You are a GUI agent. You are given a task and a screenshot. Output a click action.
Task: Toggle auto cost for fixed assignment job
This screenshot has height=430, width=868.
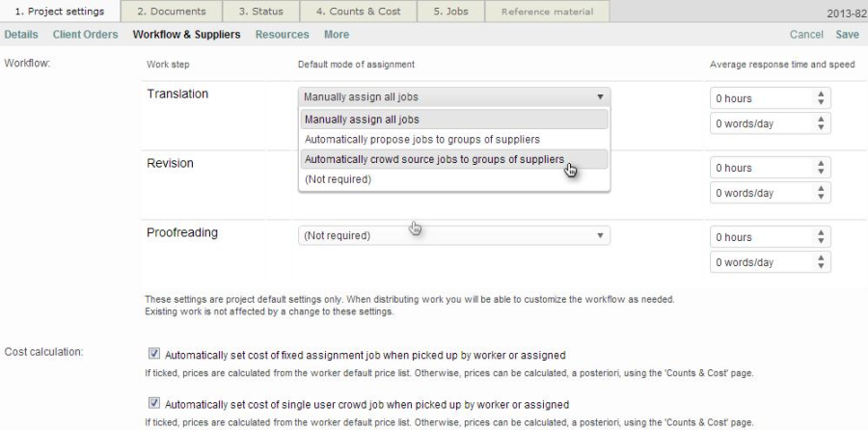154,355
